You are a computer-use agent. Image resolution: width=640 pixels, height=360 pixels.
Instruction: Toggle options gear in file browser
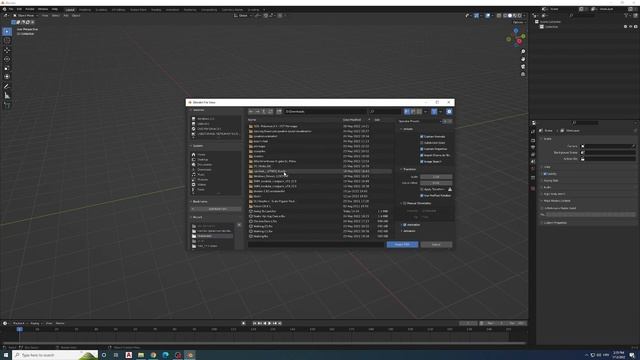tap(449, 111)
